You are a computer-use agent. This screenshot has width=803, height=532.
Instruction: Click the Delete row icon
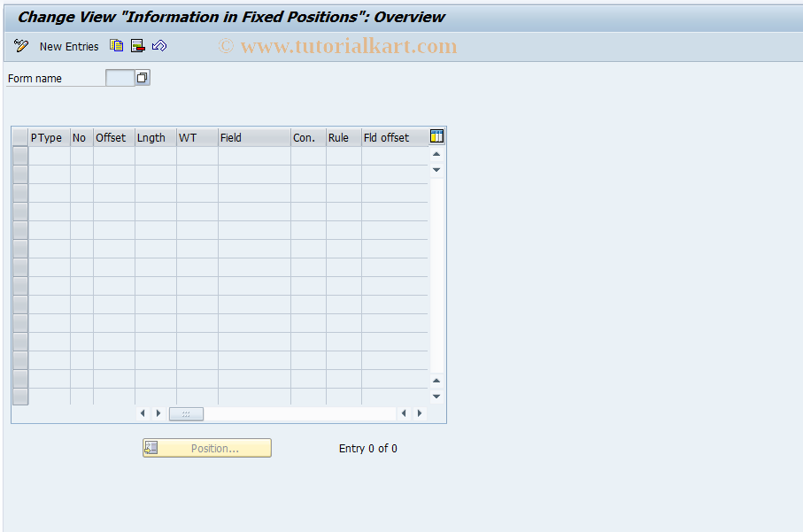point(138,46)
